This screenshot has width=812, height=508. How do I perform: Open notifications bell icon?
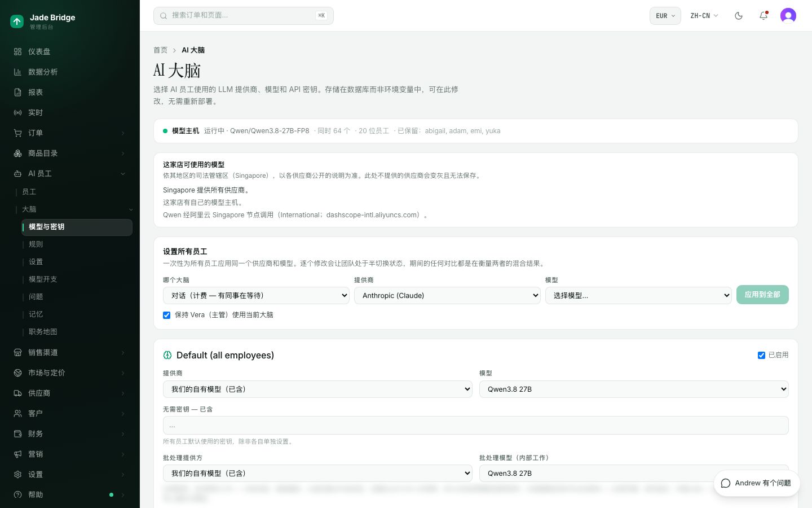(764, 16)
